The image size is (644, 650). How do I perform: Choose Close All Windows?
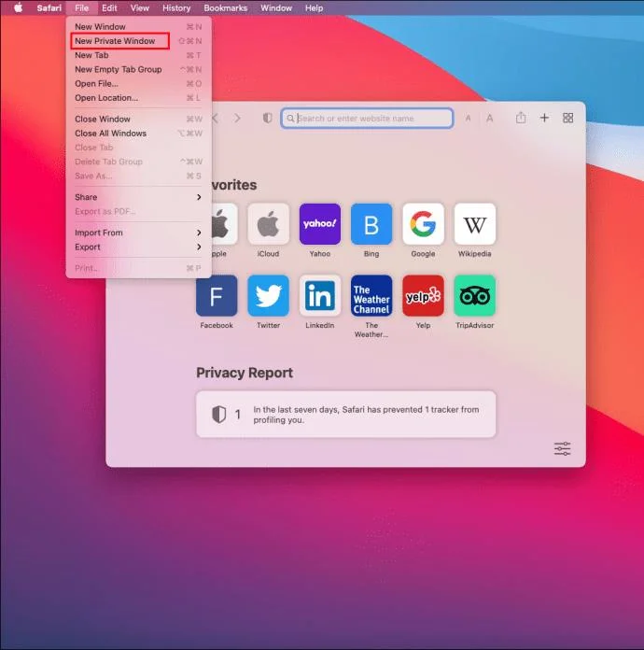click(138, 133)
